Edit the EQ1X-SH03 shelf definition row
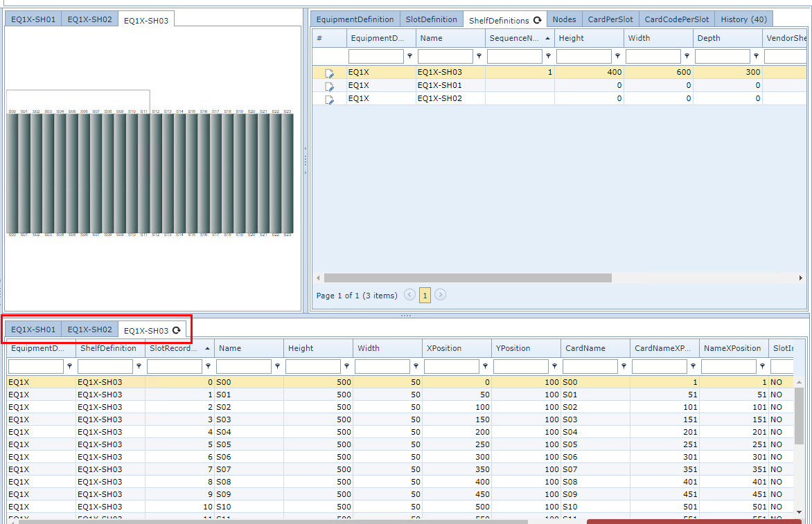 [330, 72]
